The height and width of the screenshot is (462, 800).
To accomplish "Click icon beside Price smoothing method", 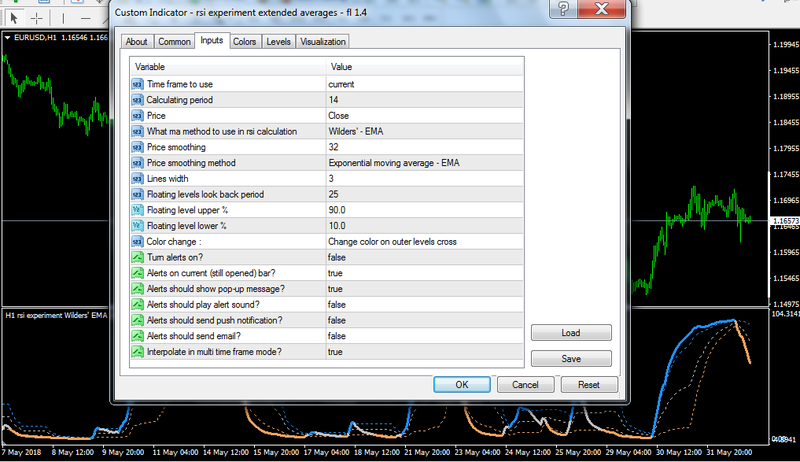I will point(137,163).
